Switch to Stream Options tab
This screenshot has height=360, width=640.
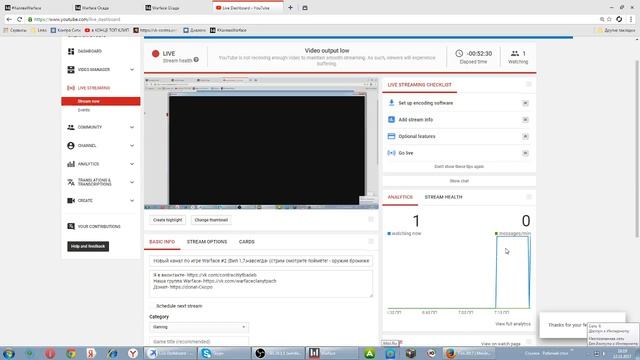click(x=207, y=242)
